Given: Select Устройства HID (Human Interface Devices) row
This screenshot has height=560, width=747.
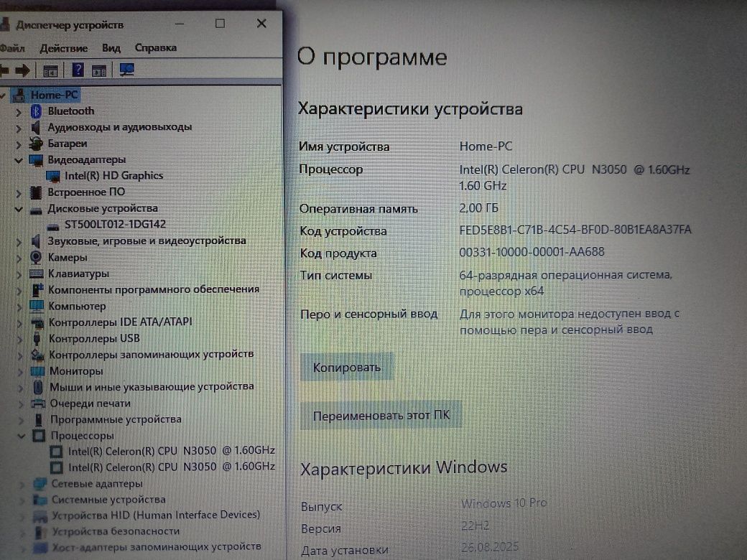Looking at the screenshot, I should pos(156,515).
